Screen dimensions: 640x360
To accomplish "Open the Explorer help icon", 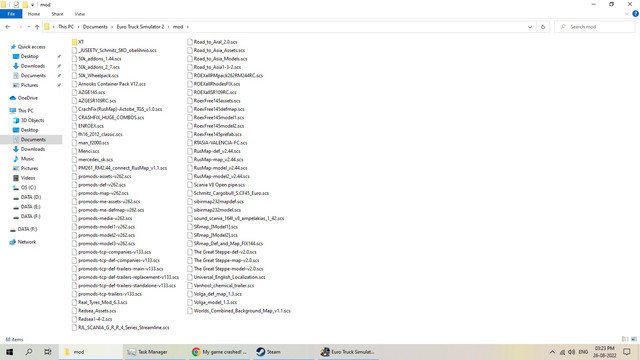I will point(635,14).
